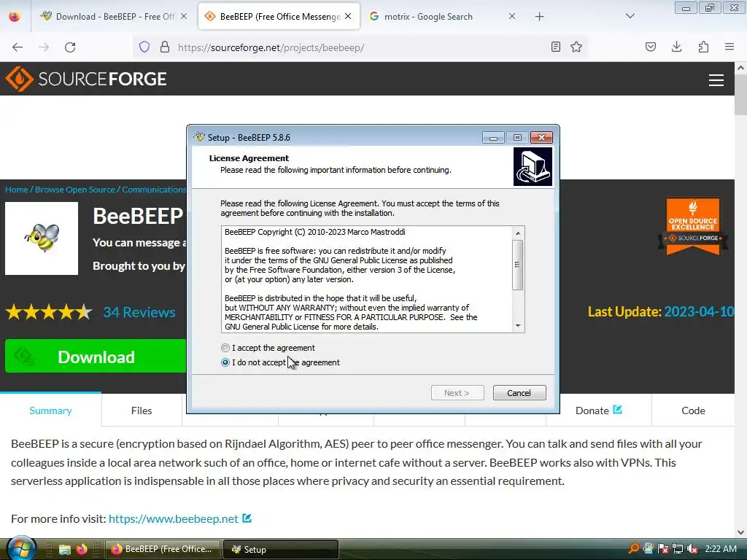This screenshot has width=747, height=560.
Task: Open the Code tab
Action: (693, 411)
